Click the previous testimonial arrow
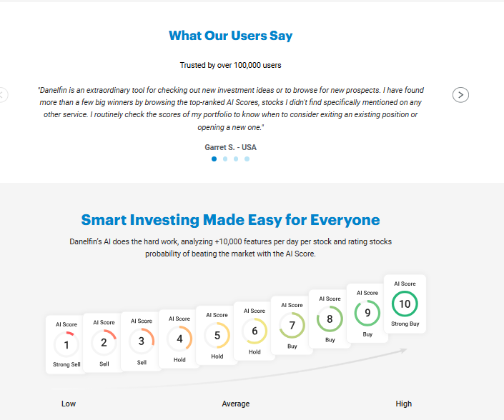This screenshot has width=504, height=420. (3, 94)
